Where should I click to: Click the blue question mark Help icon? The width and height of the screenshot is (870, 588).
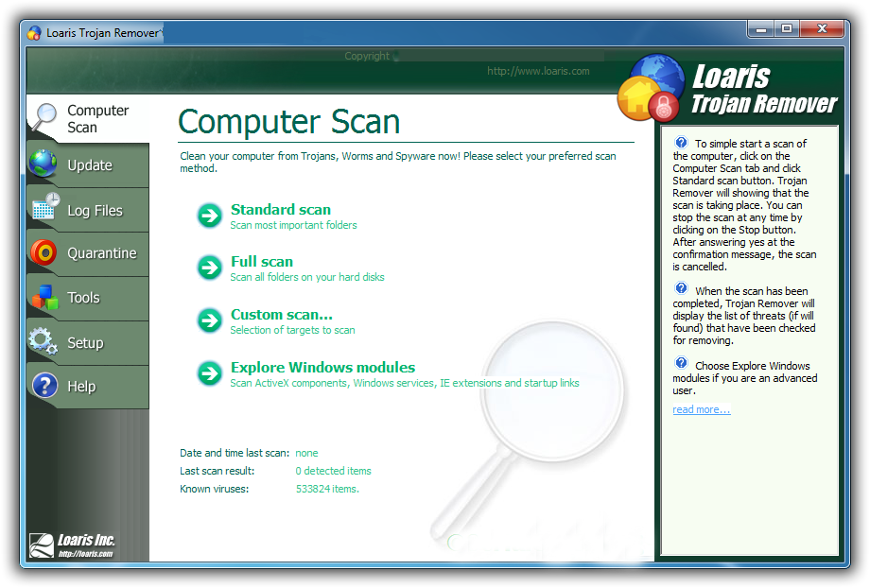(x=45, y=386)
